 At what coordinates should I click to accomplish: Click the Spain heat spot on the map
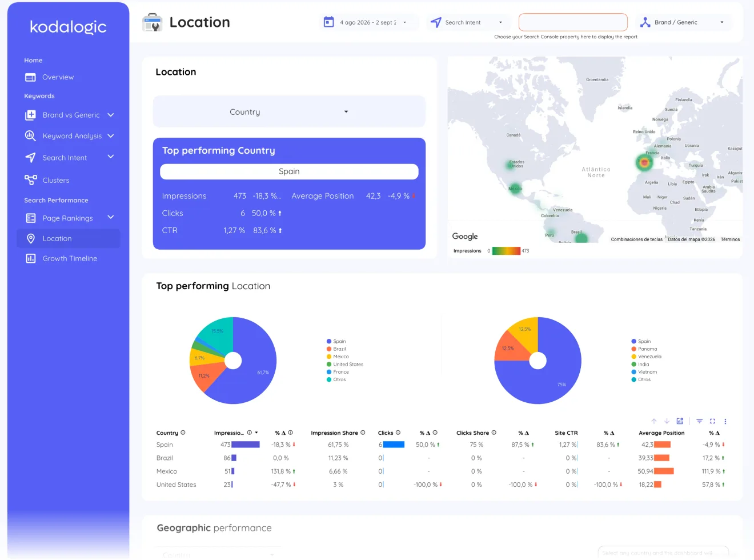pyautogui.click(x=644, y=163)
